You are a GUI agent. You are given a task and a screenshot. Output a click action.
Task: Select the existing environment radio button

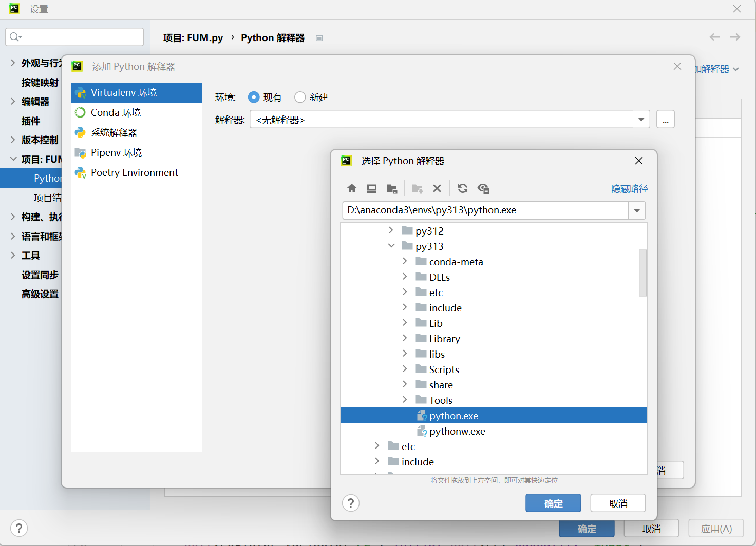coord(254,97)
